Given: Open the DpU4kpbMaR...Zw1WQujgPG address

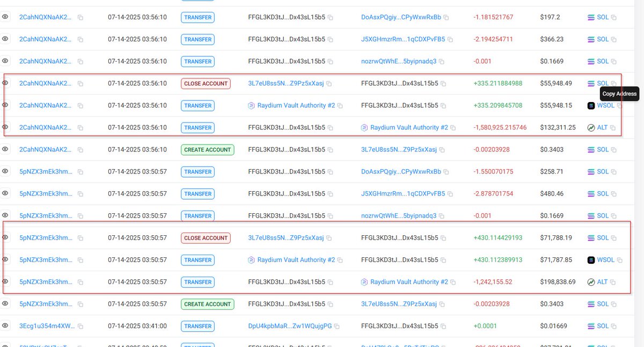Looking at the screenshot, I should point(290,326).
